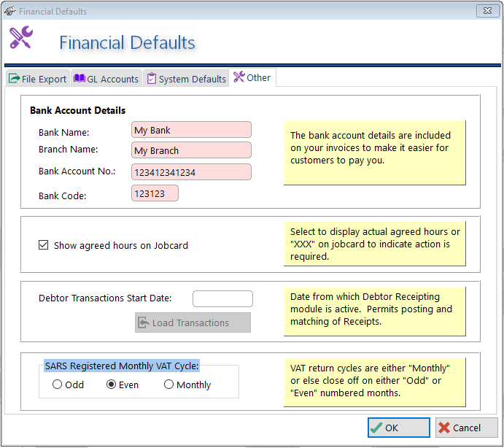The width and height of the screenshot is (504, 448).
Task: Focus the Bank Account No. field
Action: pyautogui.click(x=191, y=172)
